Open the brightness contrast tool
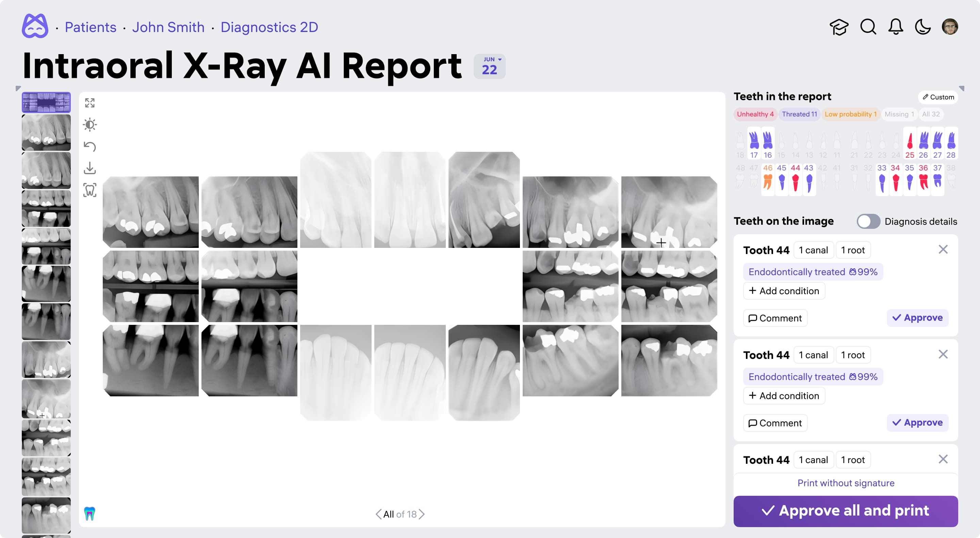The width and height of the screenshot is (980, 538). click(x=90, y=125)
